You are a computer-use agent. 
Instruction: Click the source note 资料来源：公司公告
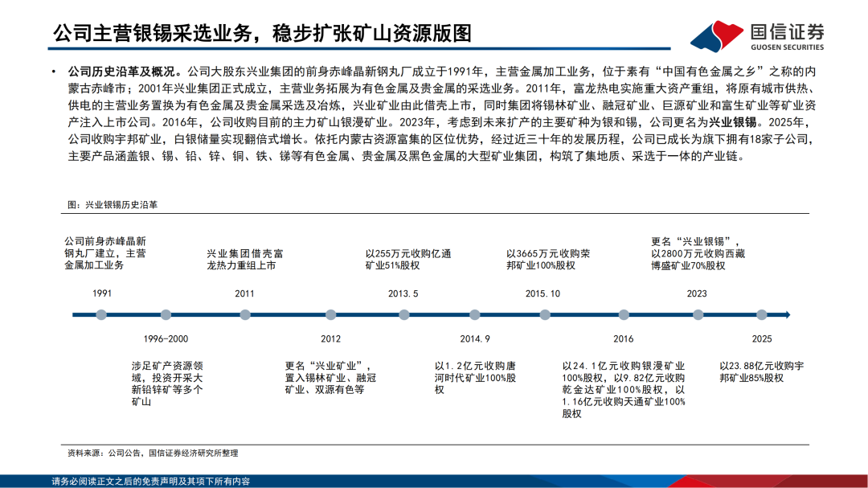click(153, 453)
